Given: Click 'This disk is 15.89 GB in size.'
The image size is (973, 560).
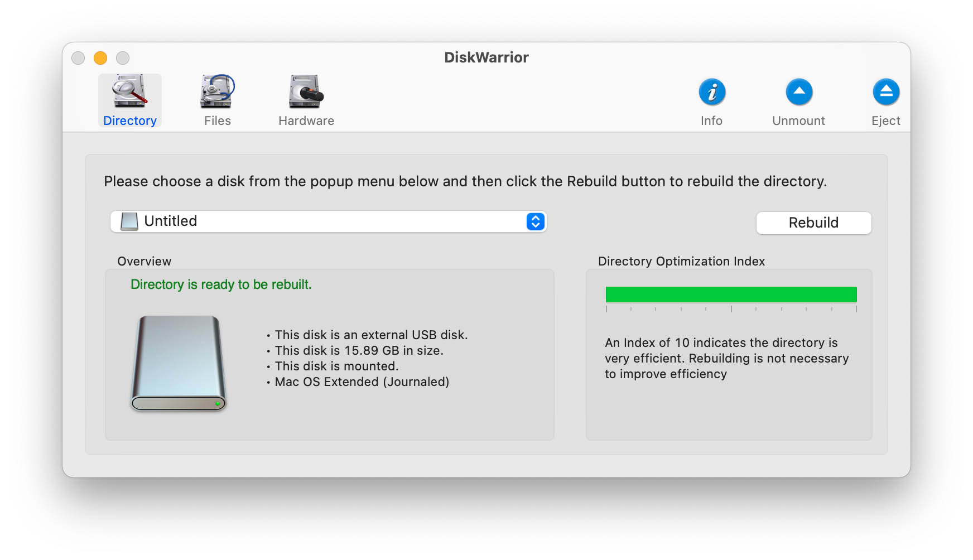Looking at the screenshot, I should pyautogui.click(x=359, y=350).
